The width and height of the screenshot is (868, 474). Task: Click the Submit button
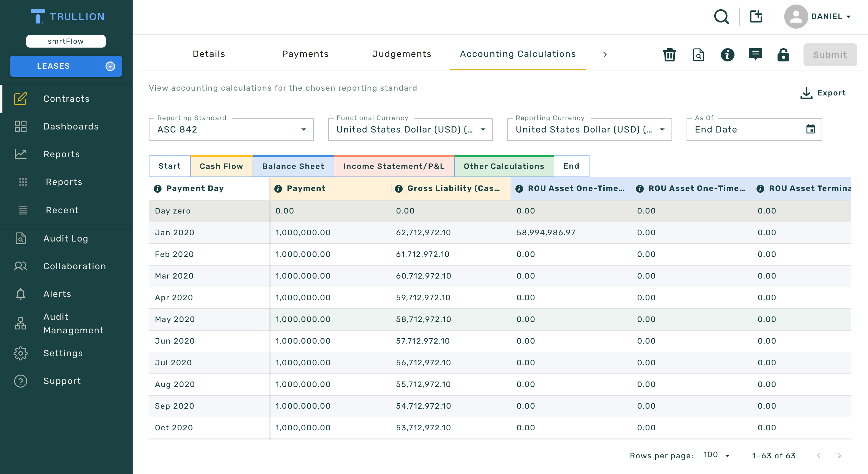[x=830, y=55]
